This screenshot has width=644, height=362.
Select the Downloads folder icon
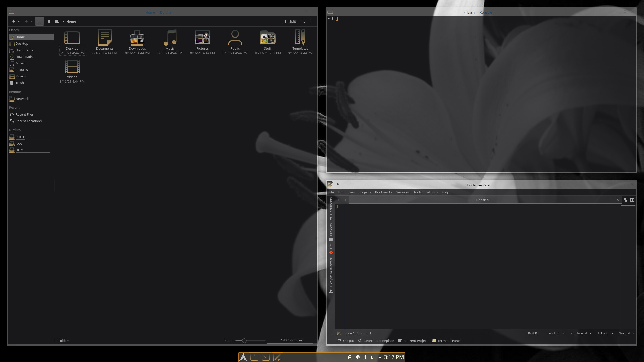(x=137, y=38)
